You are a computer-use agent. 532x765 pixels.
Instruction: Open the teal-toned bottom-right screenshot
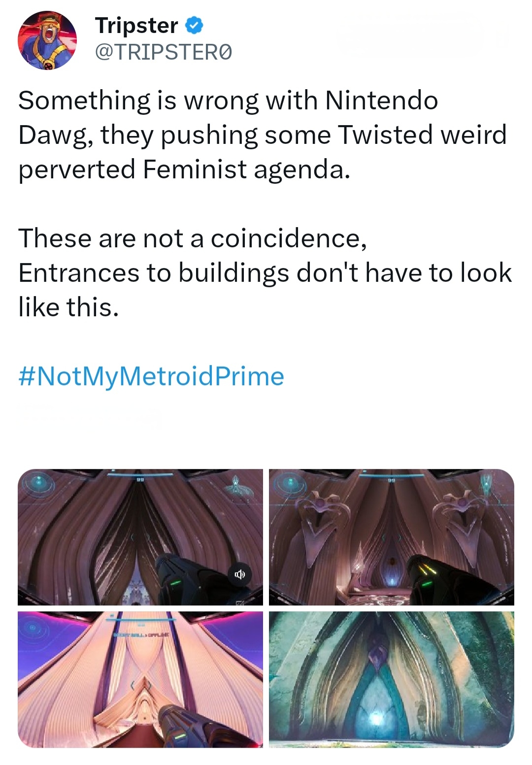pos(392,680)
